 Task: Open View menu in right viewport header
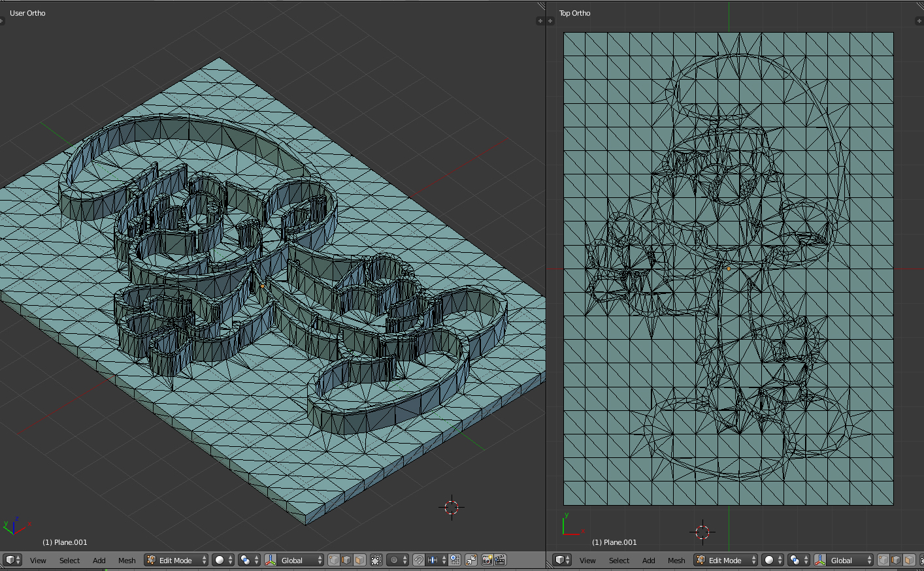coord(587,561)
